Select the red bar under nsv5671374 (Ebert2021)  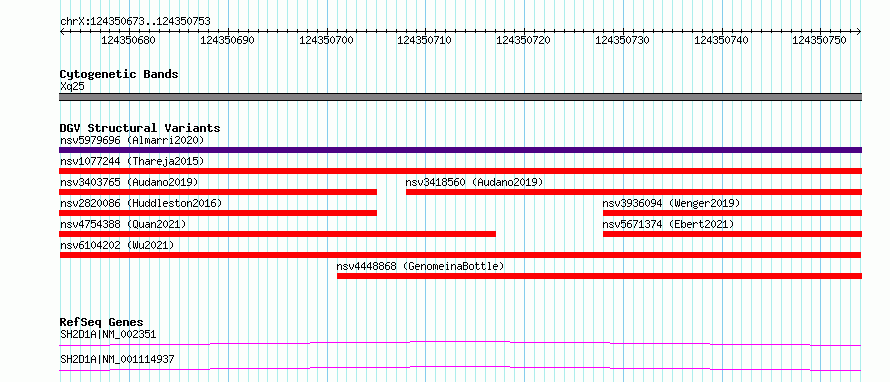[x=732, y=234]
